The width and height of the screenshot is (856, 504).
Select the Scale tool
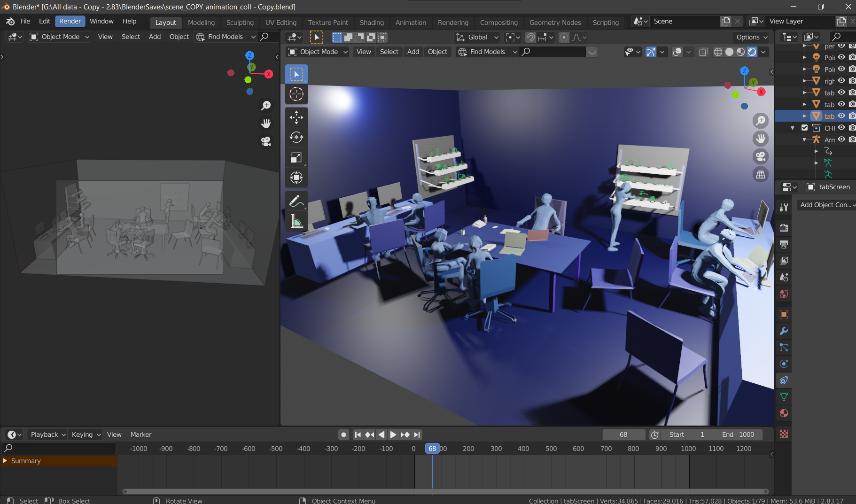296,157
